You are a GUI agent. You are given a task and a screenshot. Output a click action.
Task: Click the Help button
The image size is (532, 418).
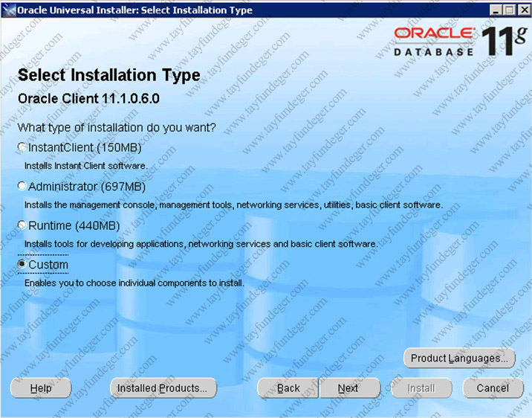tap(41, 388)
